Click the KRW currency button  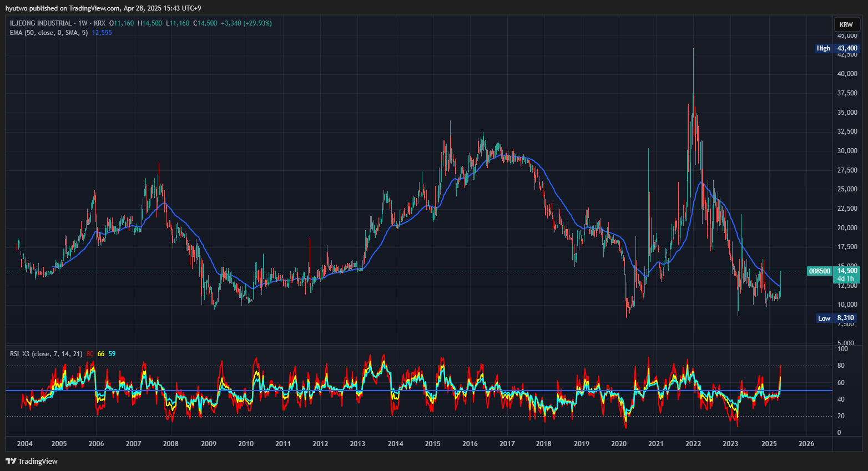click(846, 24)
